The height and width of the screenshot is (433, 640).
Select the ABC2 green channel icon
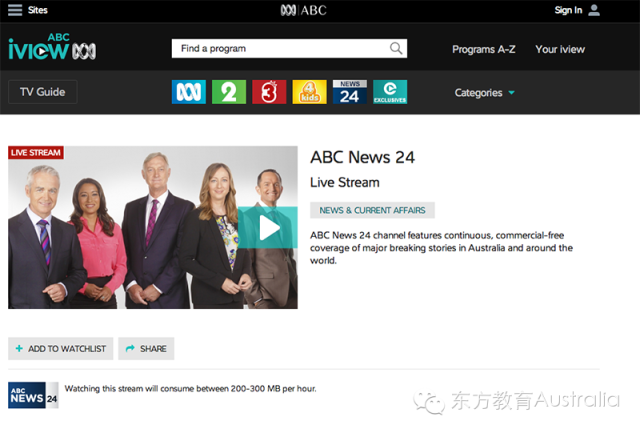229,92
